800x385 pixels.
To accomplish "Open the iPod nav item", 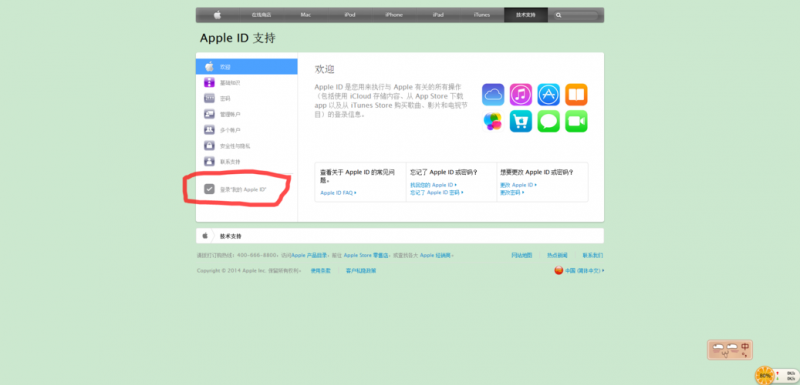I will tap(349, 15).
